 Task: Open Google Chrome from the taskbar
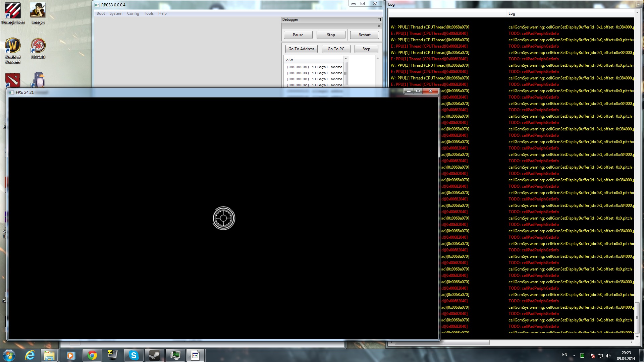click(x=92, y=355)
